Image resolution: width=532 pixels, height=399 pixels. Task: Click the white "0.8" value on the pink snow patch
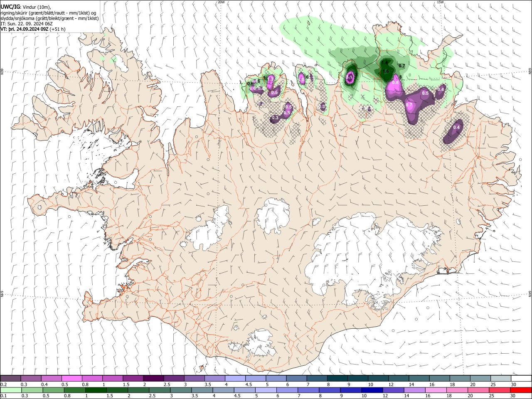coord(395,82)
